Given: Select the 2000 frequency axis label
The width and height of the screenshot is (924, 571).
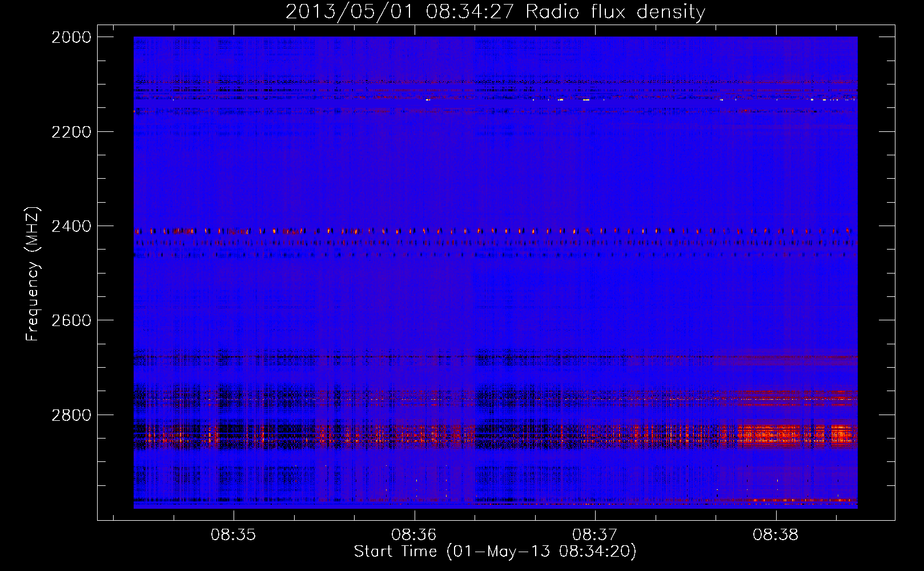Looking at the screenshot, I should click(x=71, y=37).
